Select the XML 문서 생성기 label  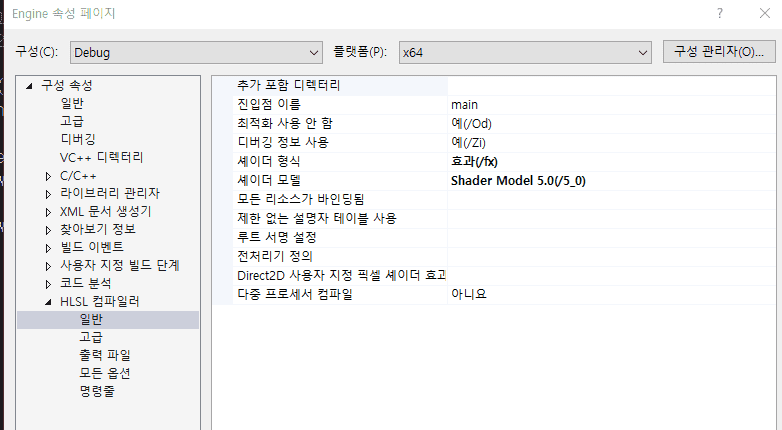pyautogui.click(x=105, y=211)
